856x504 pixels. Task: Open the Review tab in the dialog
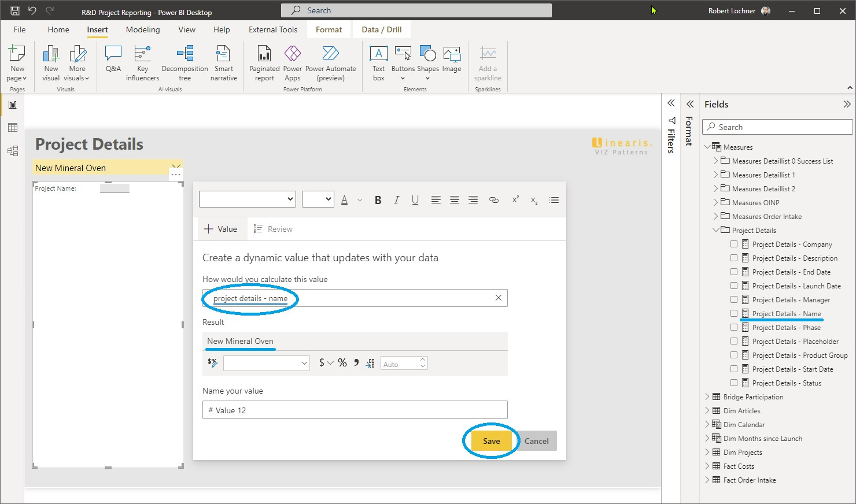(x=273, y=228)
